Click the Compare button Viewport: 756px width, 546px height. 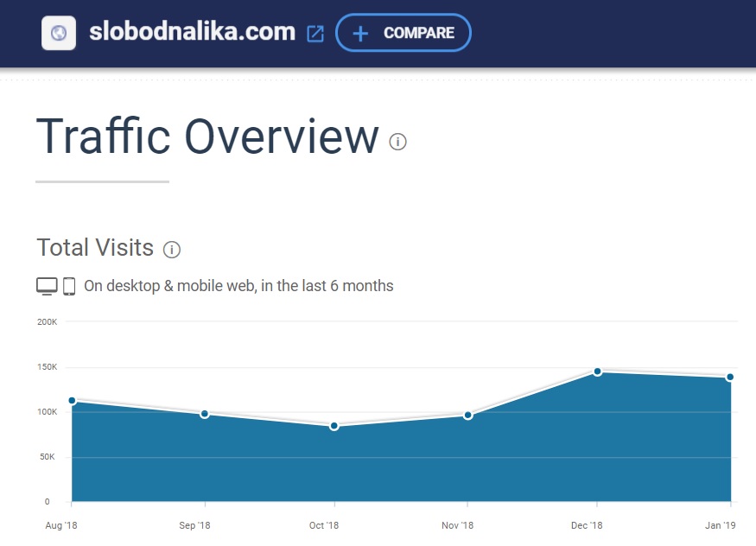(403, 33)
